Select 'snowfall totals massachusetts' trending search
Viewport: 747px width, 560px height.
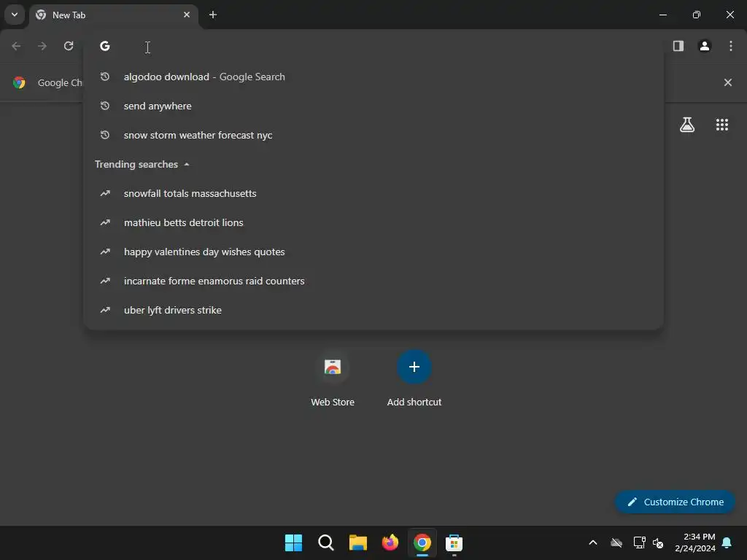(373, 193)
